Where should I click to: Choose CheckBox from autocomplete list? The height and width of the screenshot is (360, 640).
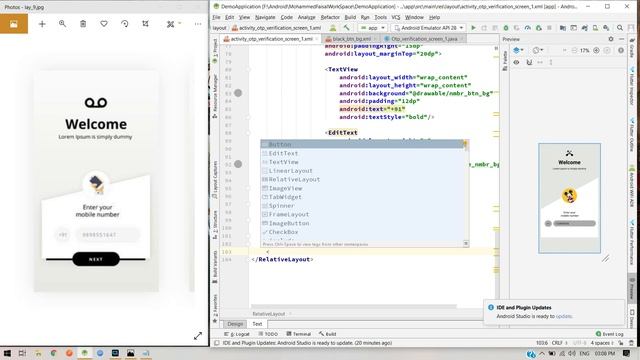(362, 232)
